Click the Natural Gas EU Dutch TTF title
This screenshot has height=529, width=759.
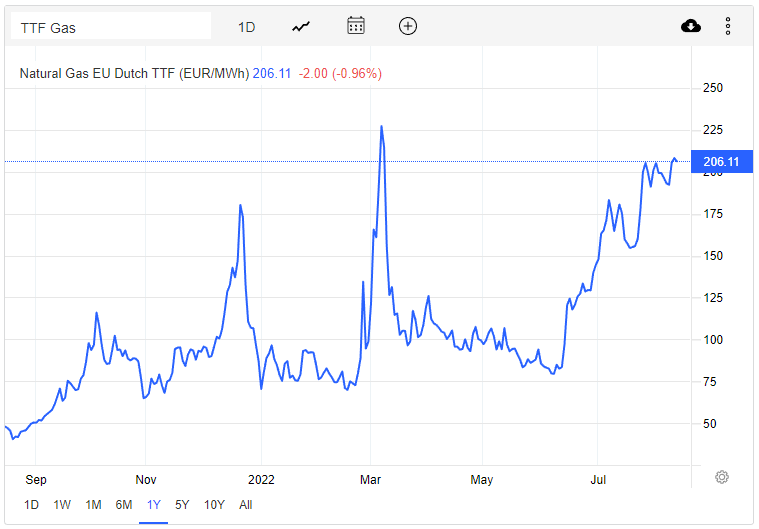[x=134, y=74]
